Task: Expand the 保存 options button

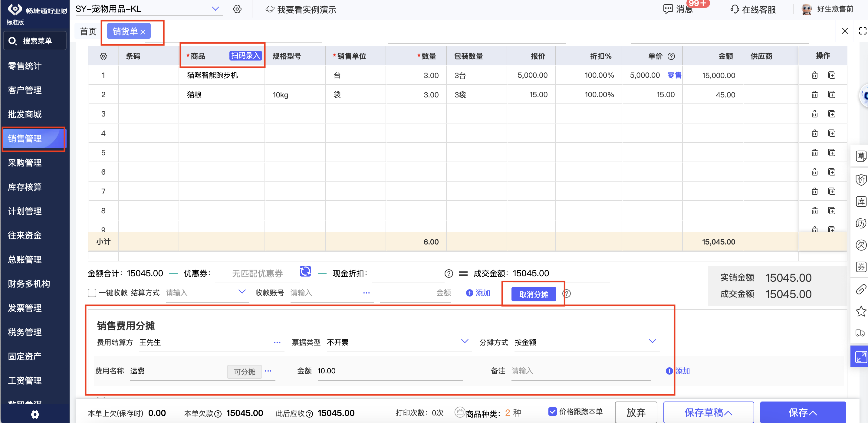Action: 803,412
